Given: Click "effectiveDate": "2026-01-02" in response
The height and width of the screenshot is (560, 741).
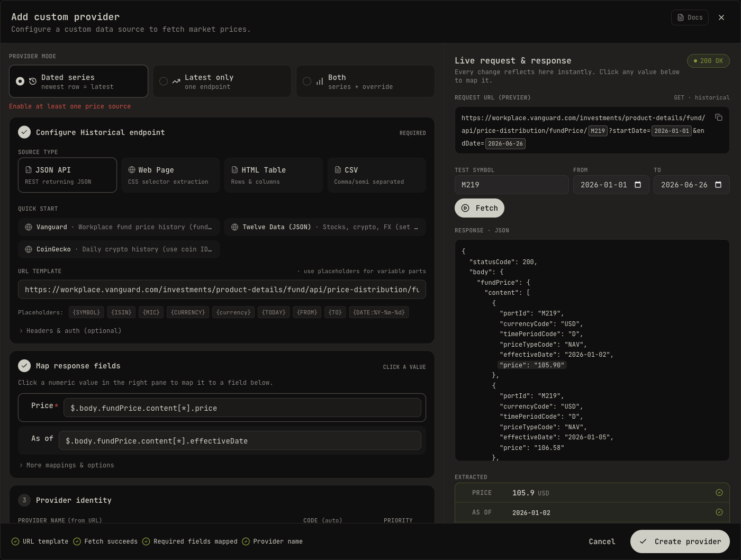Looking at the screenshot, I should [557, 355].
